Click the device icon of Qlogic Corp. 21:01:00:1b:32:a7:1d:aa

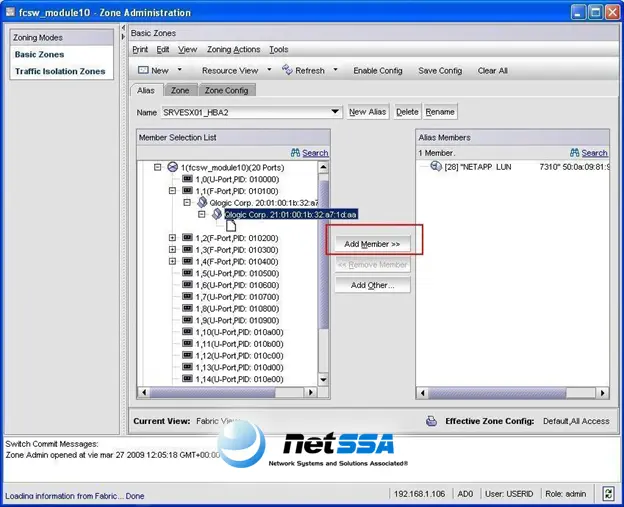[217, 214]
